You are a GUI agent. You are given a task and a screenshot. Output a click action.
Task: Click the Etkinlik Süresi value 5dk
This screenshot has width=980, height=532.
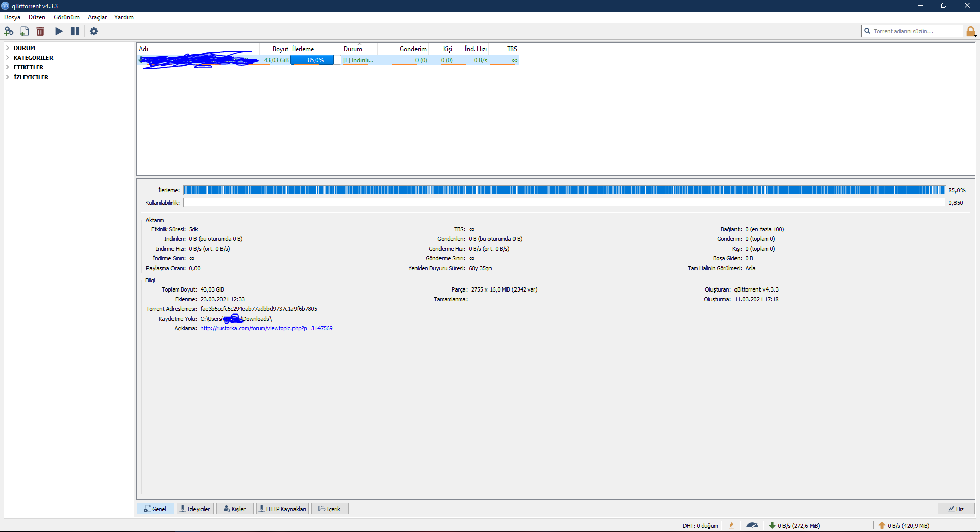point(193,229)
